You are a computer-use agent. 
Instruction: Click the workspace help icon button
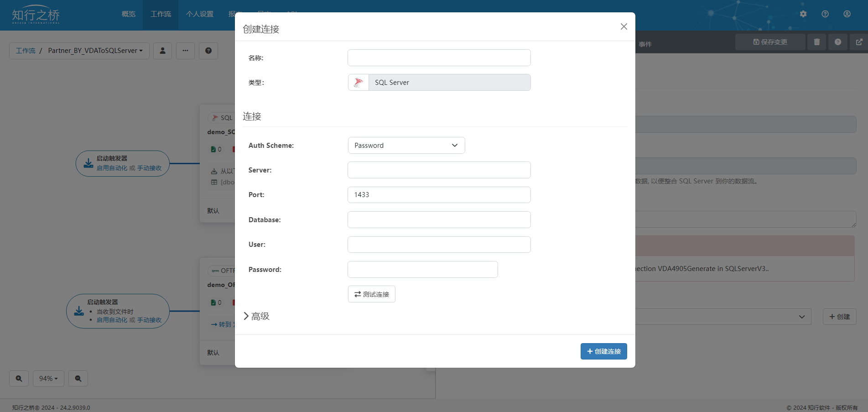tap(208, 51)
